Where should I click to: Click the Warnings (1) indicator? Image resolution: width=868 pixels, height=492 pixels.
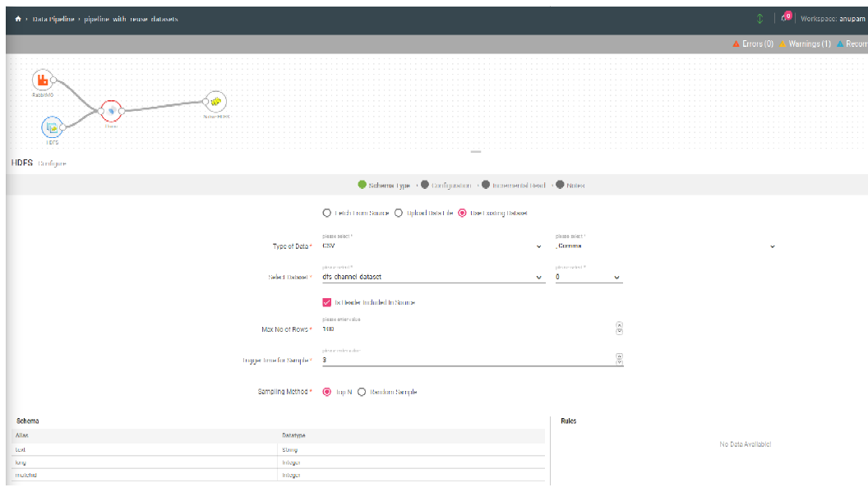coord(804,44)
